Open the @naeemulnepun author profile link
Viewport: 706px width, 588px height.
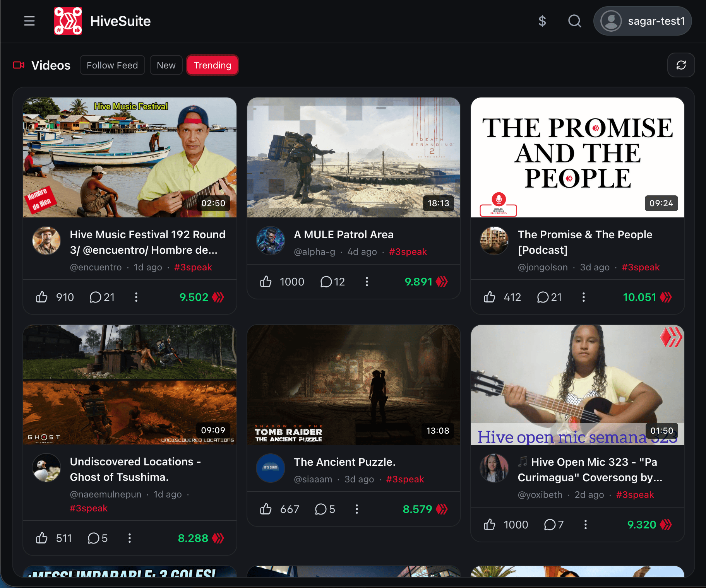pyautogui.click(x=106, y=494)
